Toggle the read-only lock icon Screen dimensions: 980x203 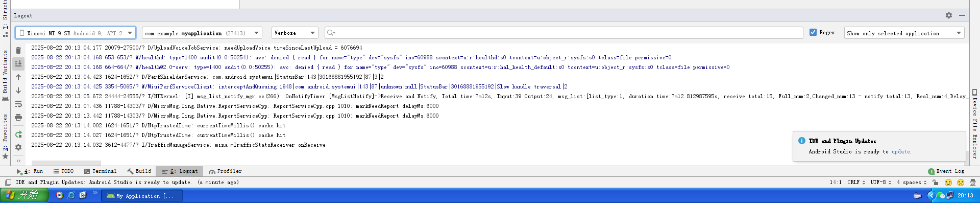935,183
